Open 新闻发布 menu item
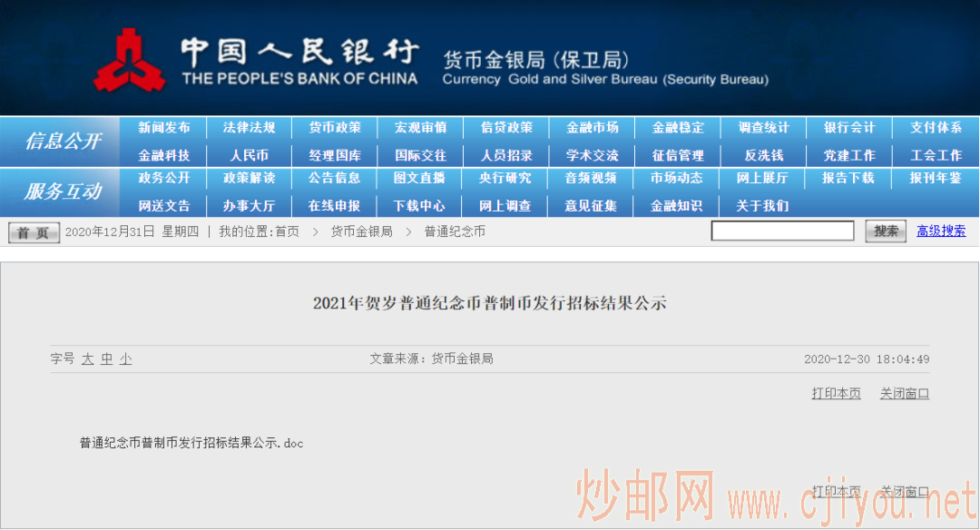Screen dimensions: 980x530 click(x=163, y=127)
